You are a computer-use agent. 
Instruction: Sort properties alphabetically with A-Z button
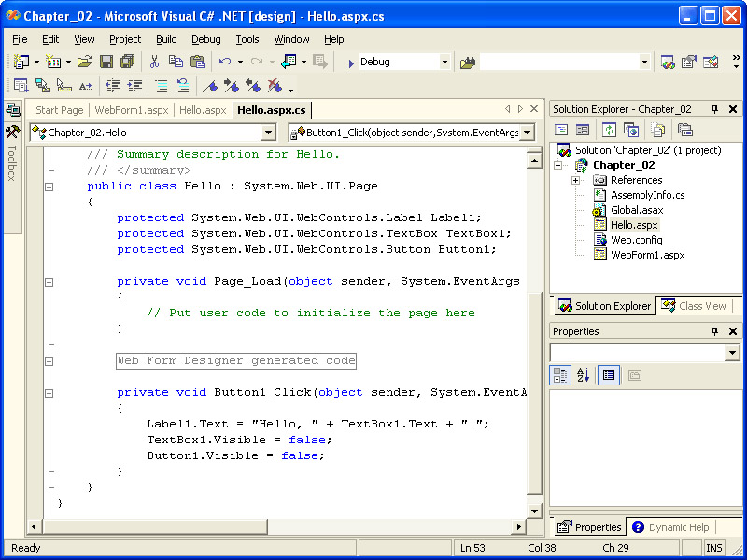[x=584, y=375]
